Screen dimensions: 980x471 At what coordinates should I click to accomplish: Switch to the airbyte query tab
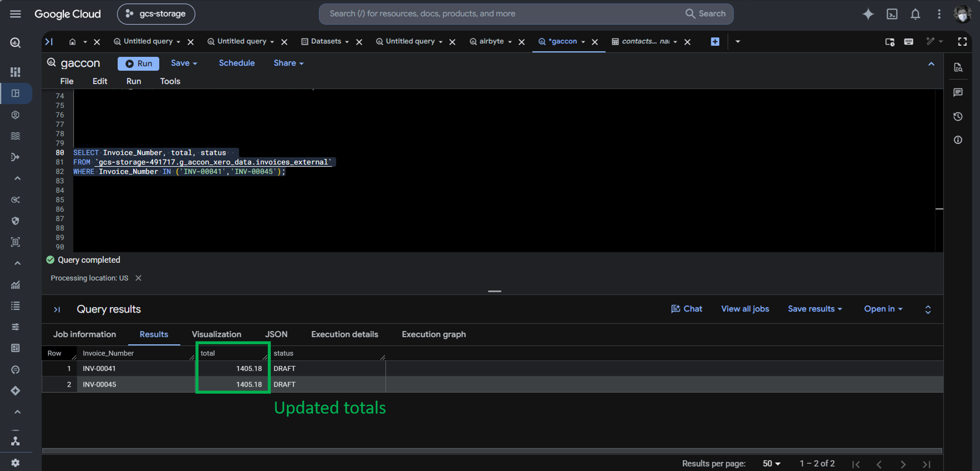pos(491,41)
